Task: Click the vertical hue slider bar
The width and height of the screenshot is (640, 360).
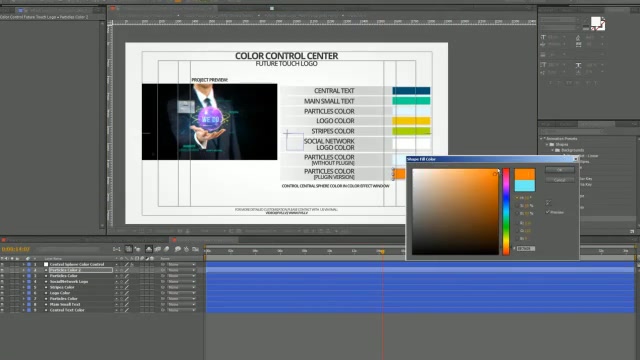Action: [x=506, y=211]
